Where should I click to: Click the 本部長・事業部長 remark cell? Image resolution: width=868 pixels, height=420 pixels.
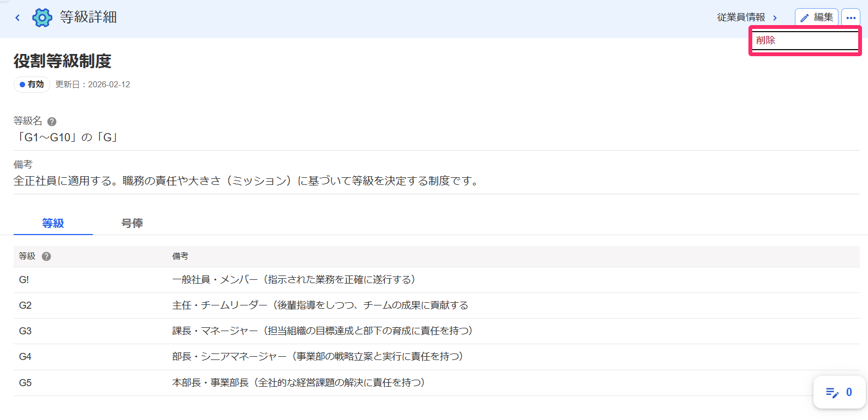pos(513,383)
